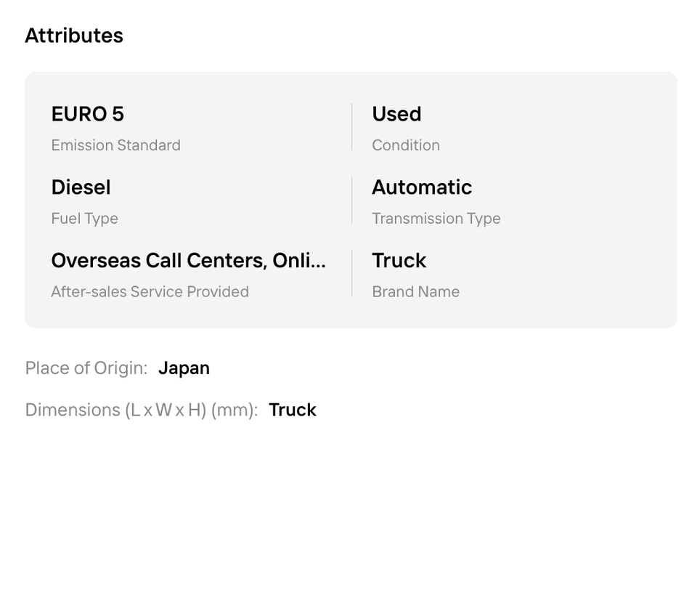
Task: Click the Dimensions (L x W x H) label
Action: pyautogui.click(x=141, y=410)
